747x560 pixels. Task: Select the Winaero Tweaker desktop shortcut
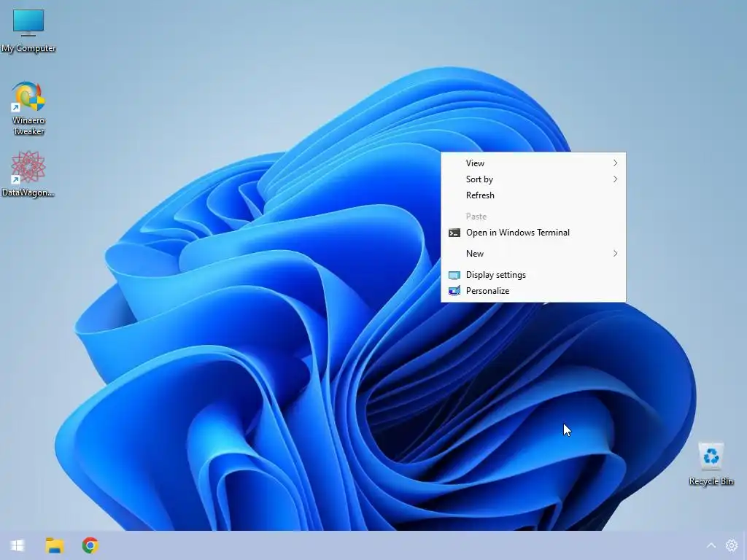tap(28, 109)
